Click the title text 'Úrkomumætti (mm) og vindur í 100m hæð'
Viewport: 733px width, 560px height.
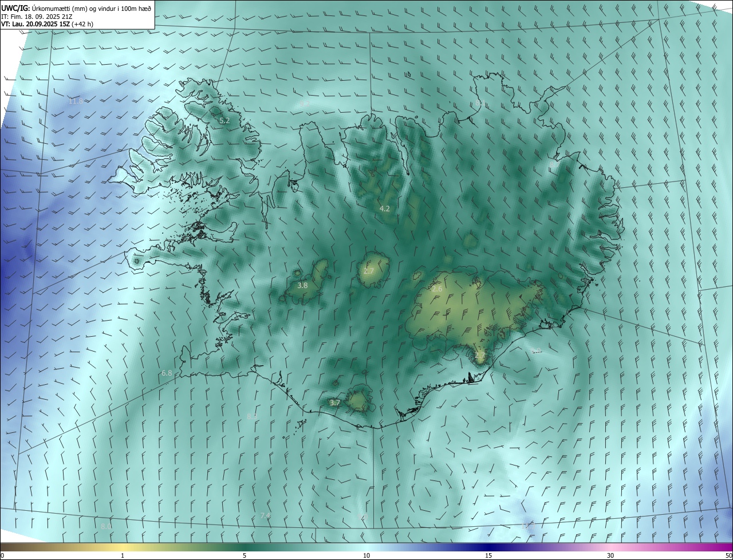92,8
